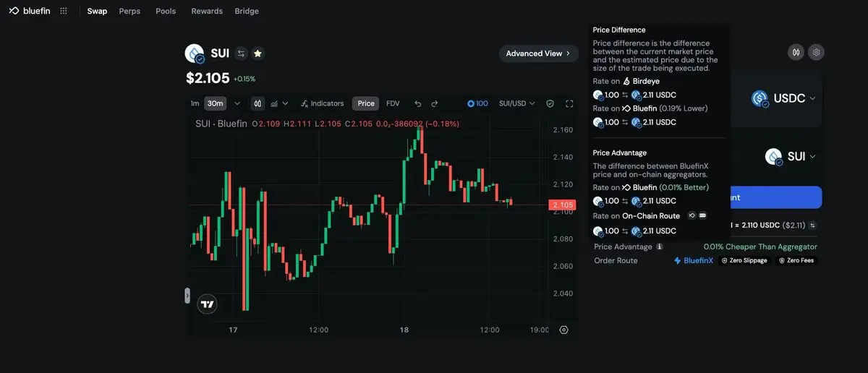Click the blue swap action button

pos(775,197)
